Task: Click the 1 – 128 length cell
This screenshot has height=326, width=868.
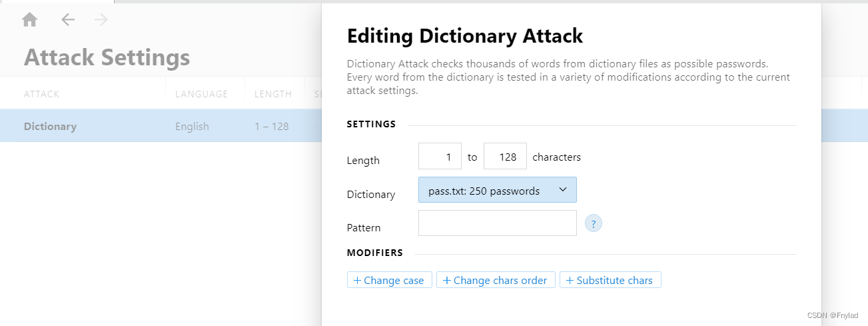Action: coord(271,126)
